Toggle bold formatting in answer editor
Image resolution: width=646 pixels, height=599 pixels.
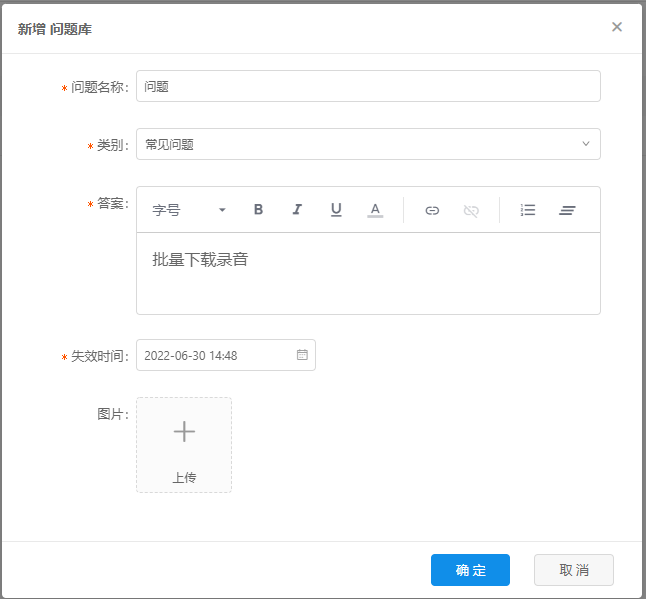[258, 210]
